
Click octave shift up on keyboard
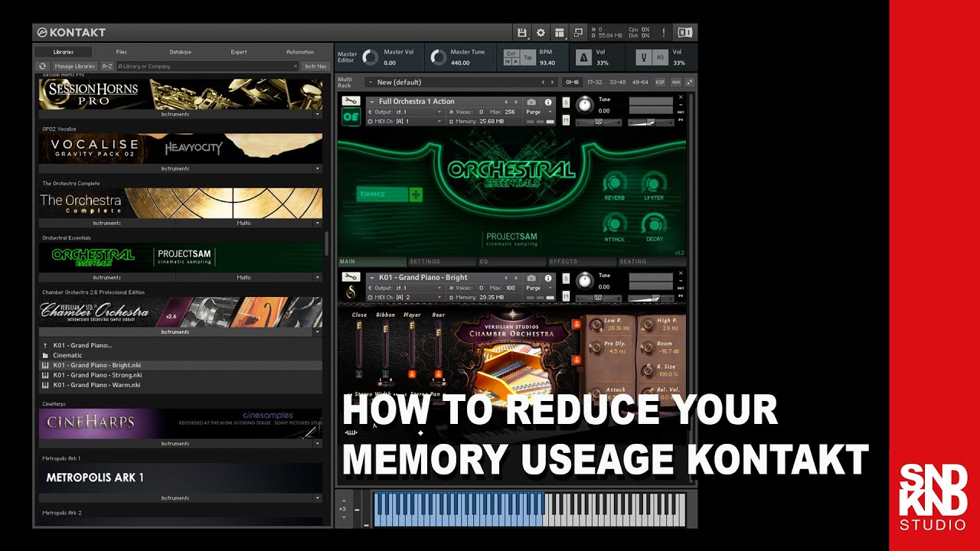343,500
